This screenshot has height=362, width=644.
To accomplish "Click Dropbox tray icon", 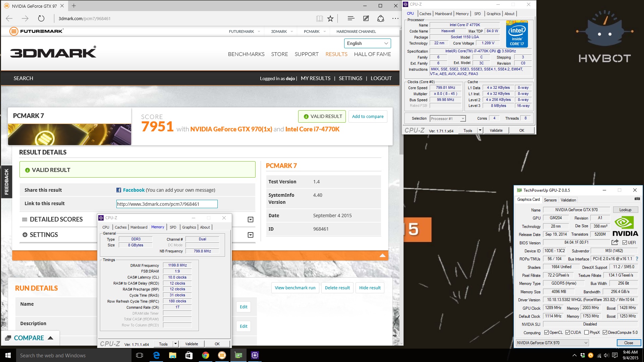I will (x=583, y=355).
